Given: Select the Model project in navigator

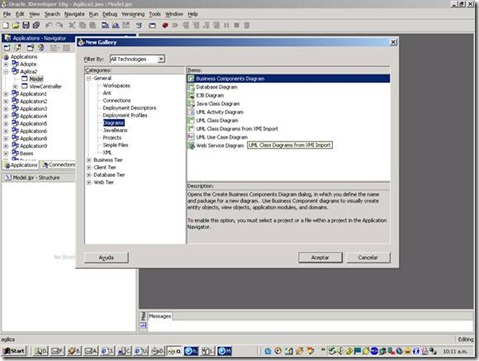Looking at the screenshot, I should point(36,79).
